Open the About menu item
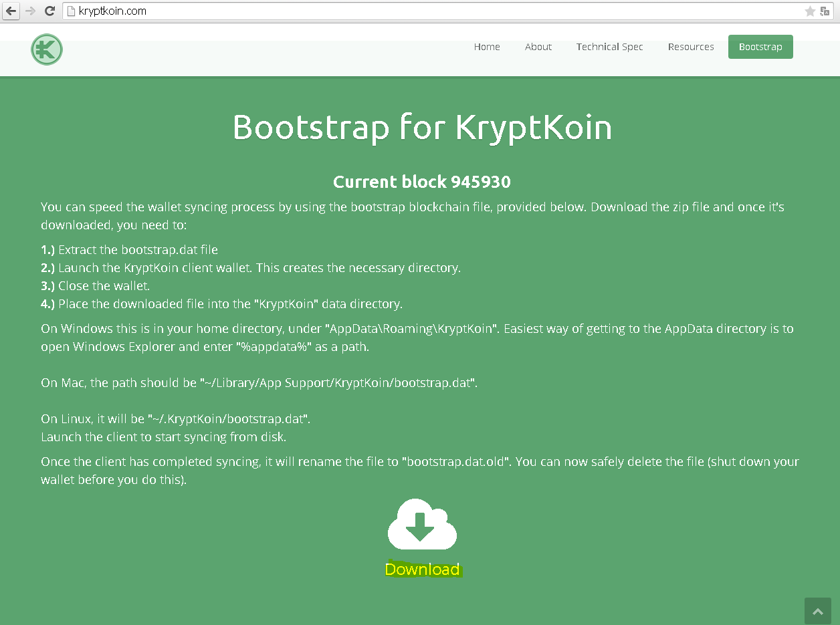Viewport: 840px width, 625px height. (x=538, y=47)
